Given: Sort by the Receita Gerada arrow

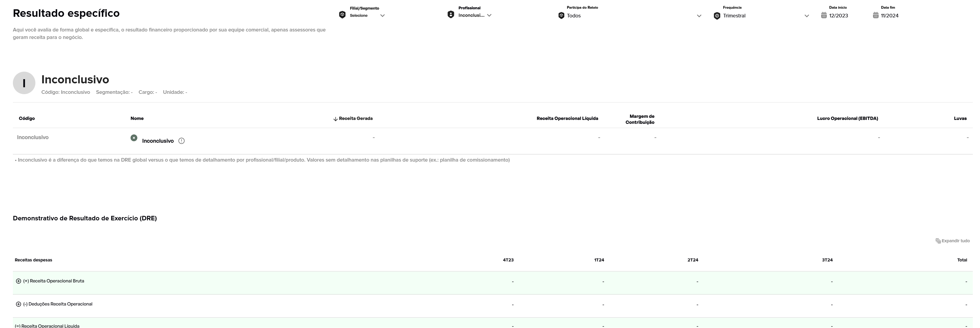Looking at the screenshot, I should 335,119.
